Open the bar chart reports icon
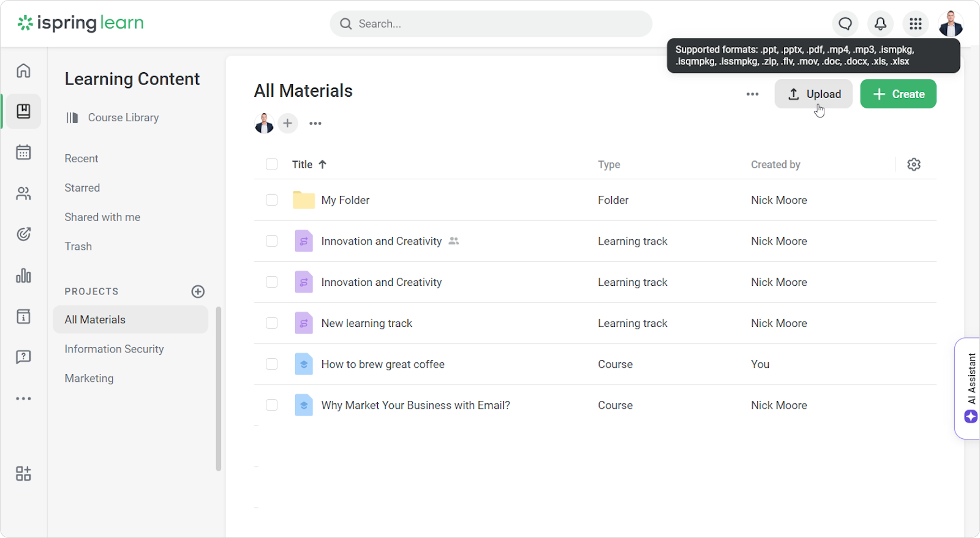This screenshot has height=538, width=980. pyautogui.click(x=23, y=275)
